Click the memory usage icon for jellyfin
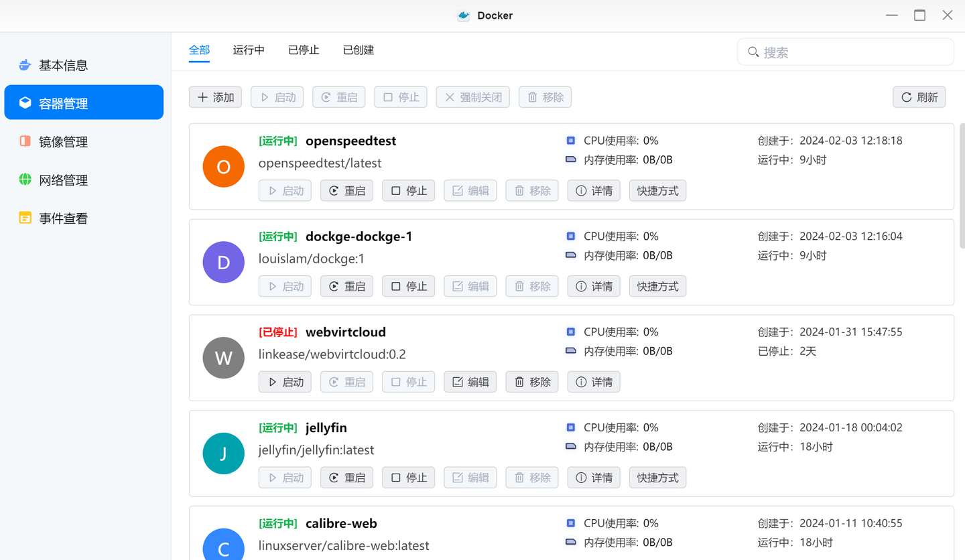 [x=570, y=446]
